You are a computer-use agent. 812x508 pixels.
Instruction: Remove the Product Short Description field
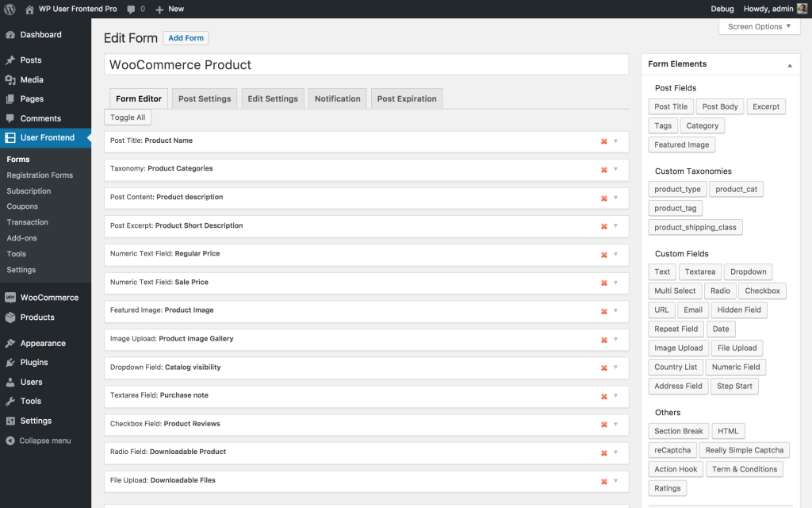[603, 226]
